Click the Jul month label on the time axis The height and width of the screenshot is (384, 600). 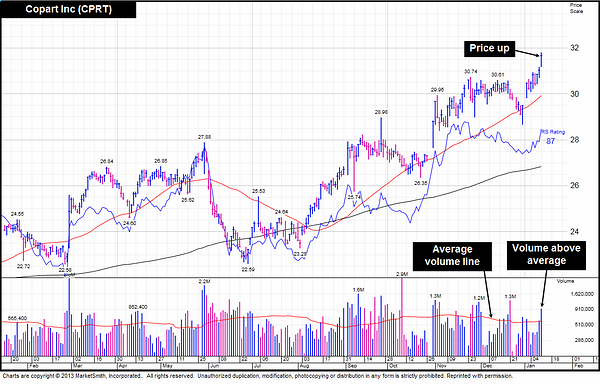(258, 366)
